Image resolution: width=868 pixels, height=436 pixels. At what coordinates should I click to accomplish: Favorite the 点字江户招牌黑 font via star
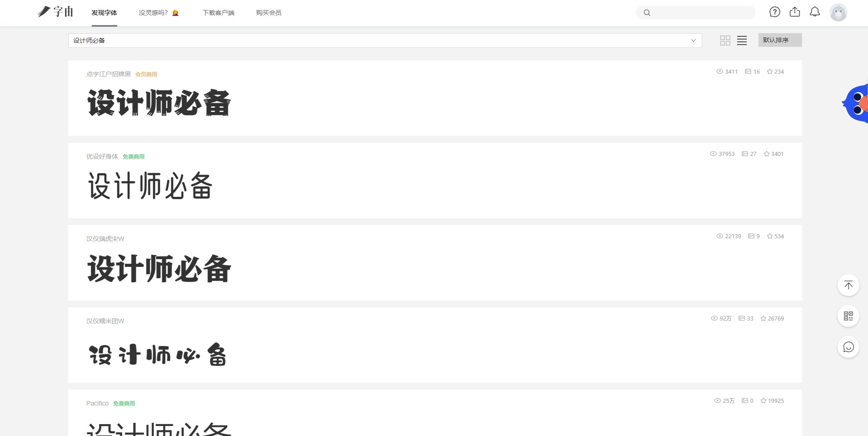[770, 72]
